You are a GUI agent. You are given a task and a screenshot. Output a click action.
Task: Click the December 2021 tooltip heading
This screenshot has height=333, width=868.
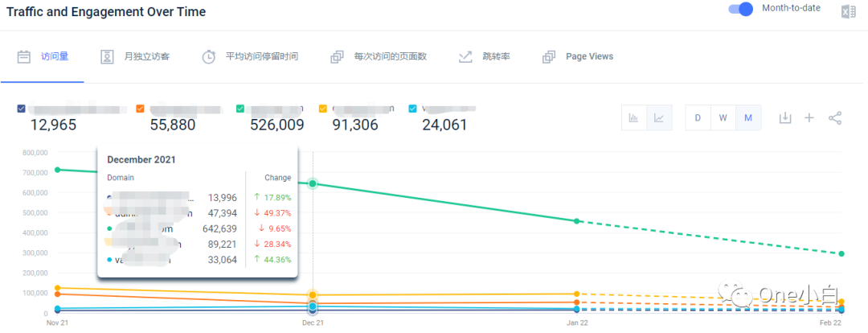pyautogui.click(x=141, y=159)
